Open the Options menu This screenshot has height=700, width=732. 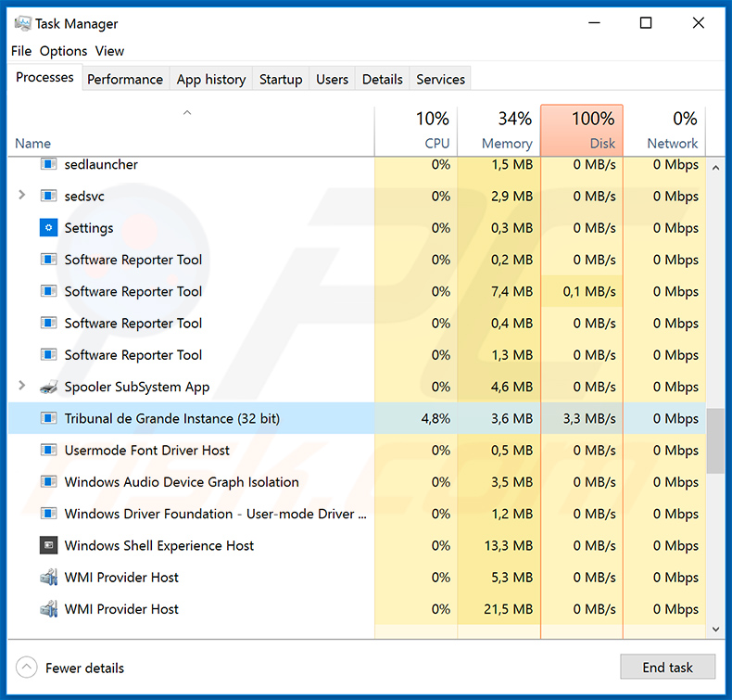click(x=64, y=51)
